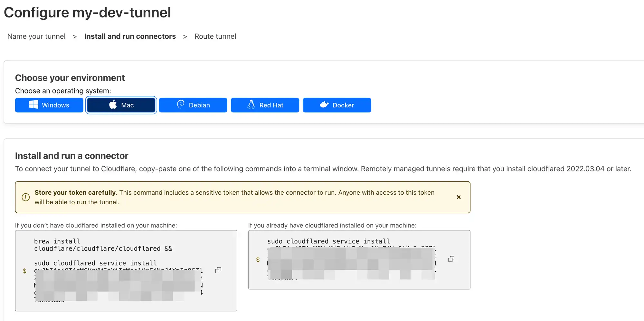Dismiss the Store your token carefully alert

459,197
